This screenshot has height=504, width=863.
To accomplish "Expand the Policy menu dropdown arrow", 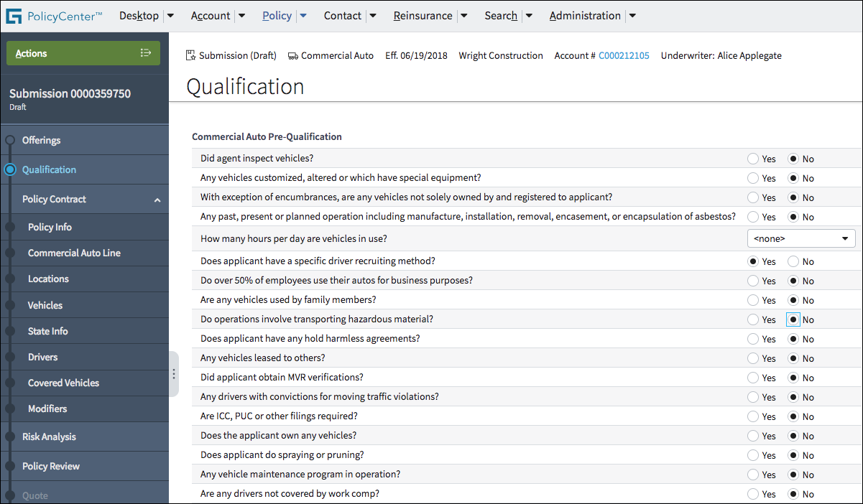I will (x=303, y=16).
